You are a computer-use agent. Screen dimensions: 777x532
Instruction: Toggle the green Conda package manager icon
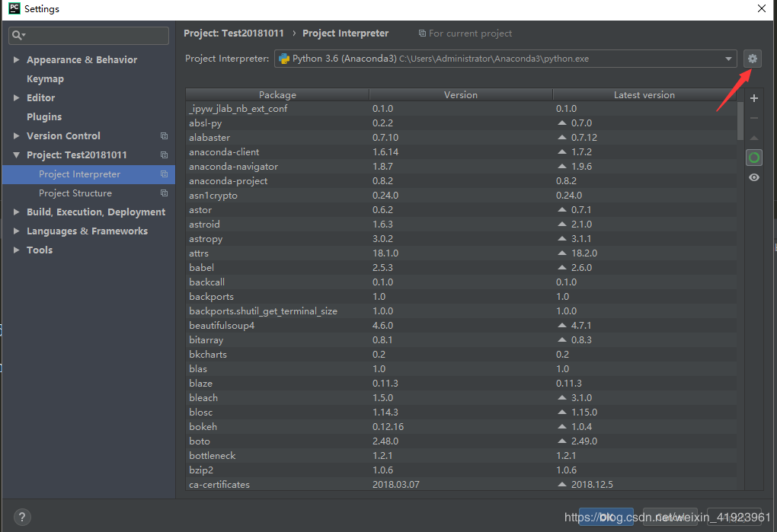(753, 158)
